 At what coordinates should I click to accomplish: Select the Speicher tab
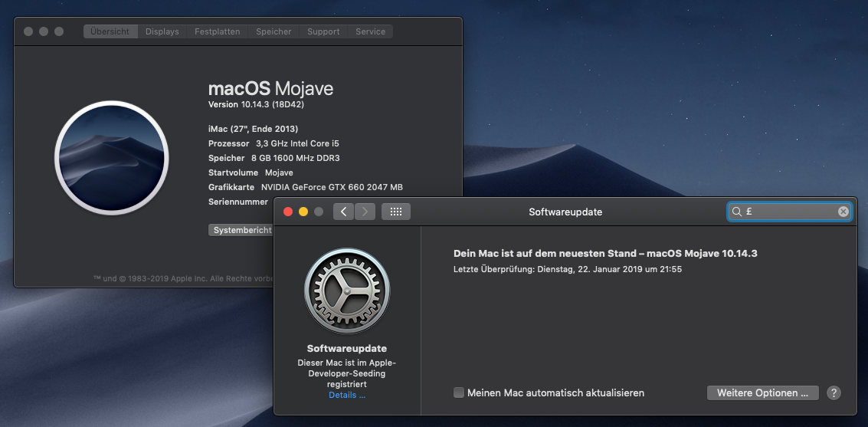click(x=274, y=31)
